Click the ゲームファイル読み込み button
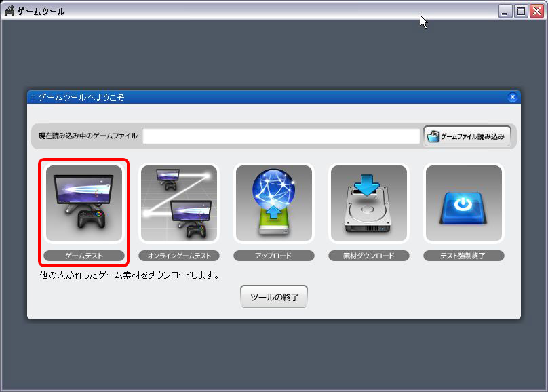This screenshot has width=548, height=392. pos(467,136)
